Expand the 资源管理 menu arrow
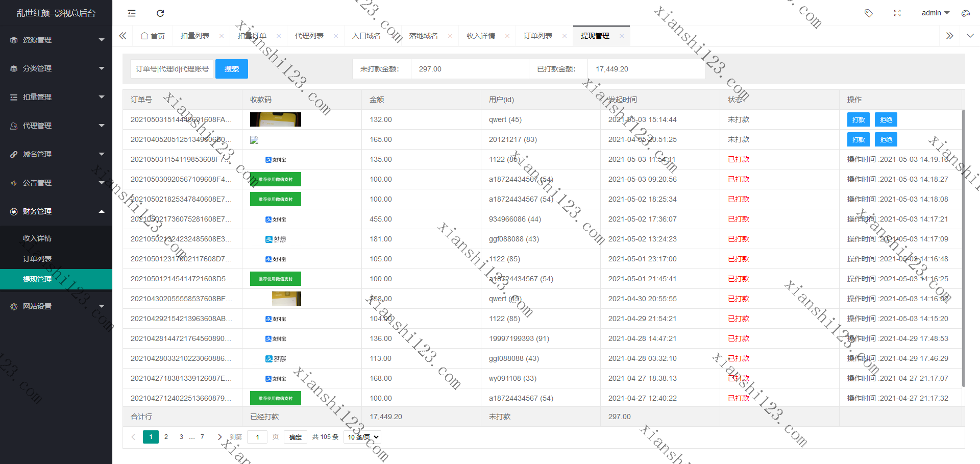 point(102,40)
